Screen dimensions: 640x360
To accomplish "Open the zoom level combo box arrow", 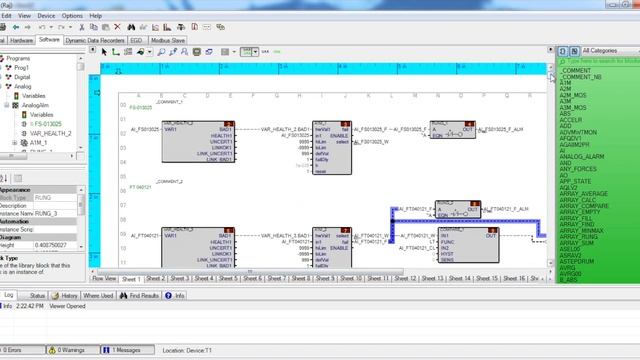I will click(x=256, y=52).
